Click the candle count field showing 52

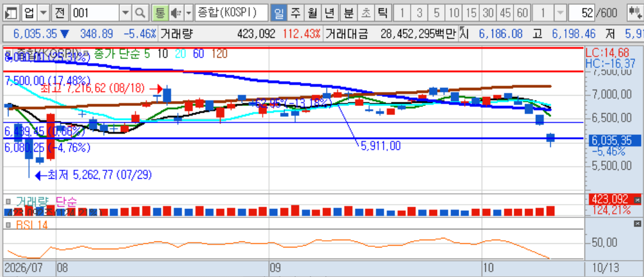[583, 14]
